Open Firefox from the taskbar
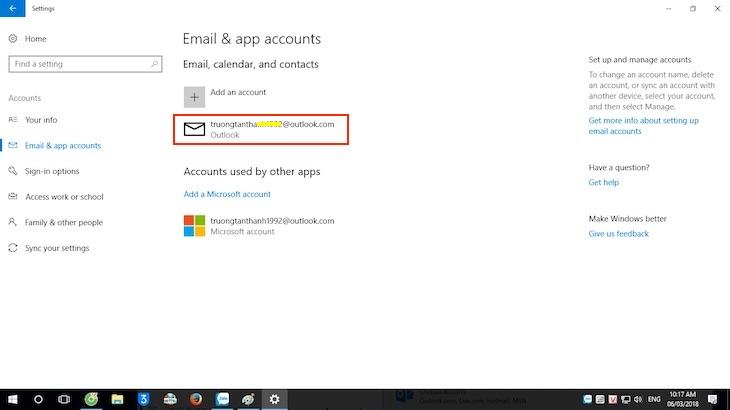 [196, 399]
